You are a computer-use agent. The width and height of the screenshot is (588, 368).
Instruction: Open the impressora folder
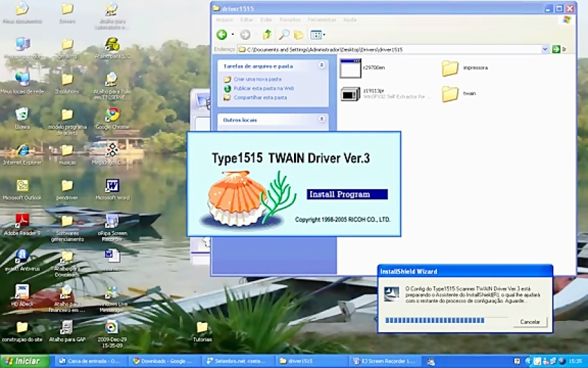[x=449, y=68]
